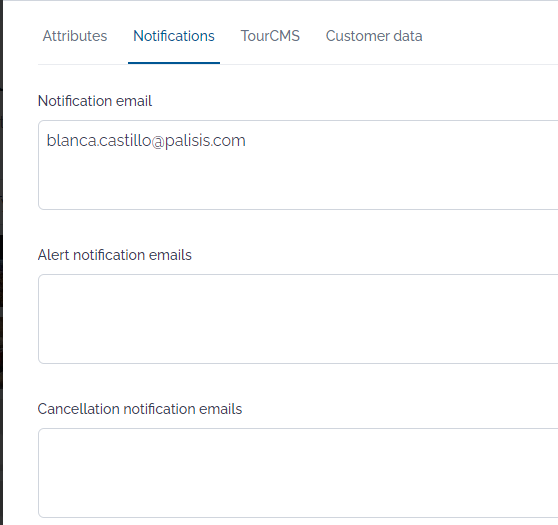Focus the Cancellation notification emails box

point(298,473)
